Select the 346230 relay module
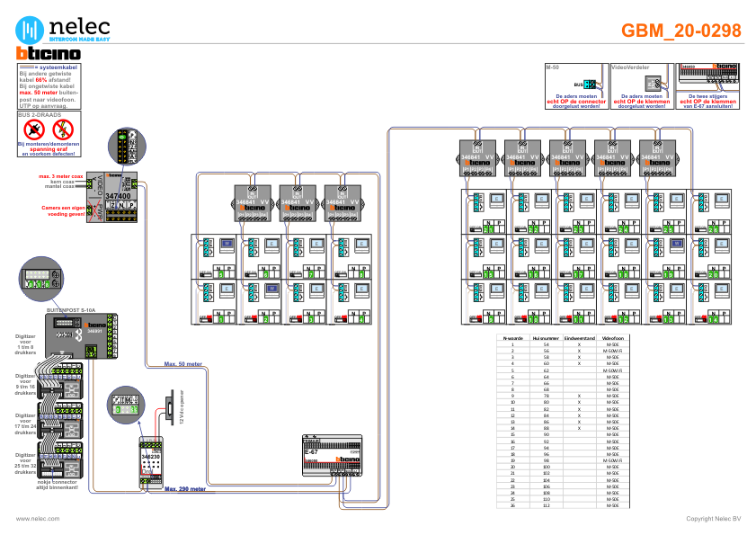The height and width of the screenshot is (535, 756). [150, 463]
